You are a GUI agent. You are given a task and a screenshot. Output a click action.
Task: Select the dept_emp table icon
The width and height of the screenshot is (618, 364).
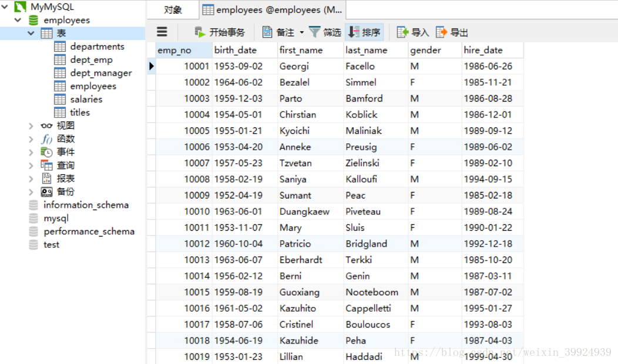(60, 59)
